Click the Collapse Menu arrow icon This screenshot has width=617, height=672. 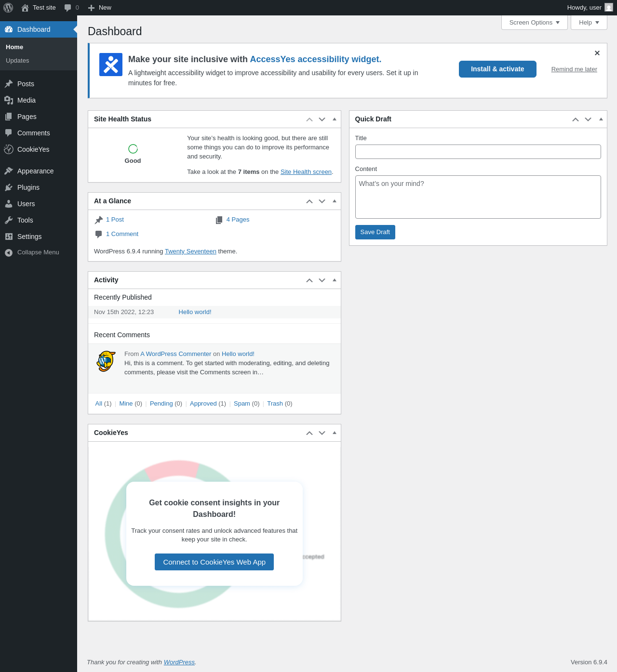tap(9, 252)
